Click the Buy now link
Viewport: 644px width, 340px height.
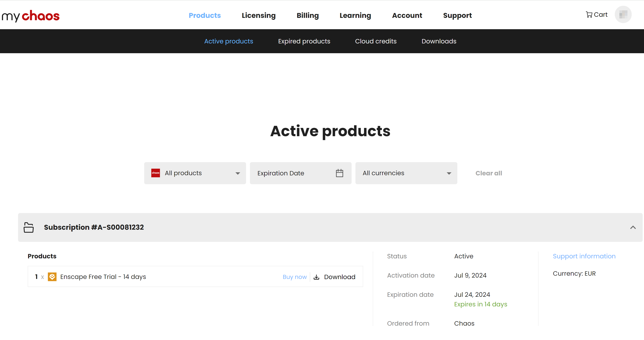tap(295, 277)
